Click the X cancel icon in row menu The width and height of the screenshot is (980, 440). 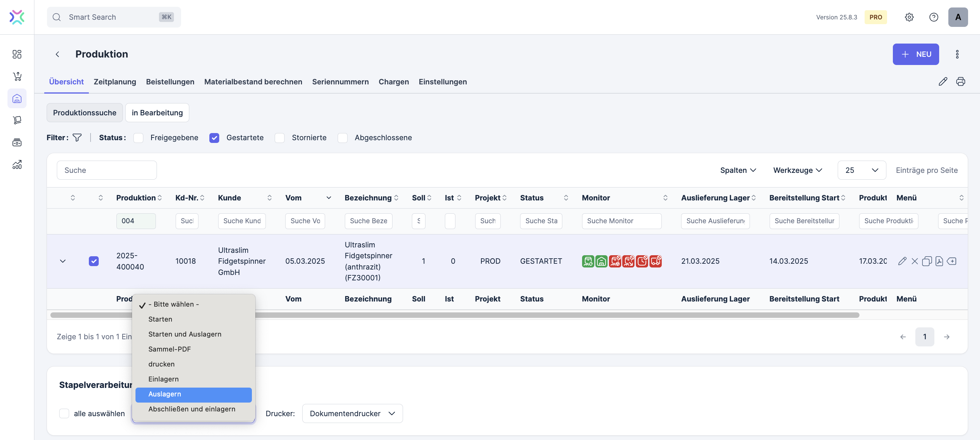915,261
